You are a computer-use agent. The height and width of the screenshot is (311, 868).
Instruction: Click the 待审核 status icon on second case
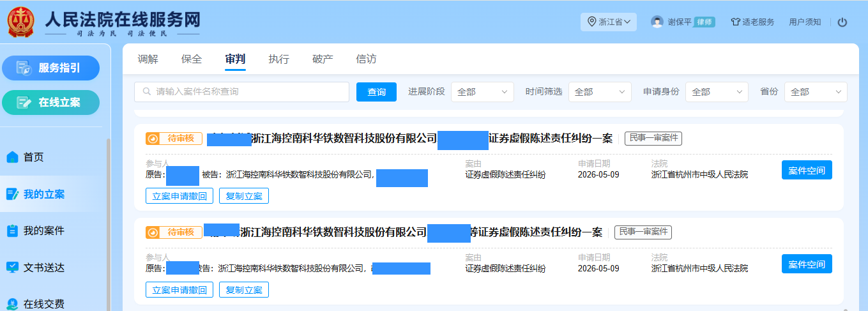[152, 232]
